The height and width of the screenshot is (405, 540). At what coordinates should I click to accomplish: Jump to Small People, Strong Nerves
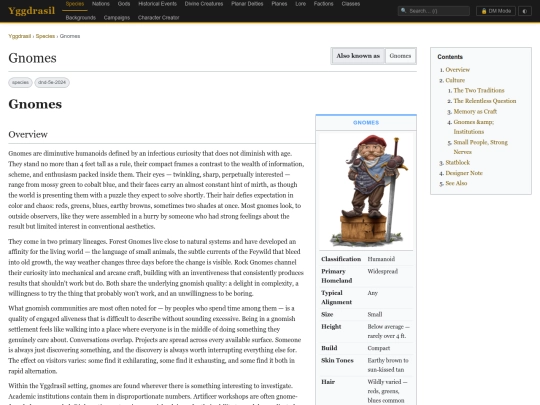pyautogui.click(x=480, y=147)
